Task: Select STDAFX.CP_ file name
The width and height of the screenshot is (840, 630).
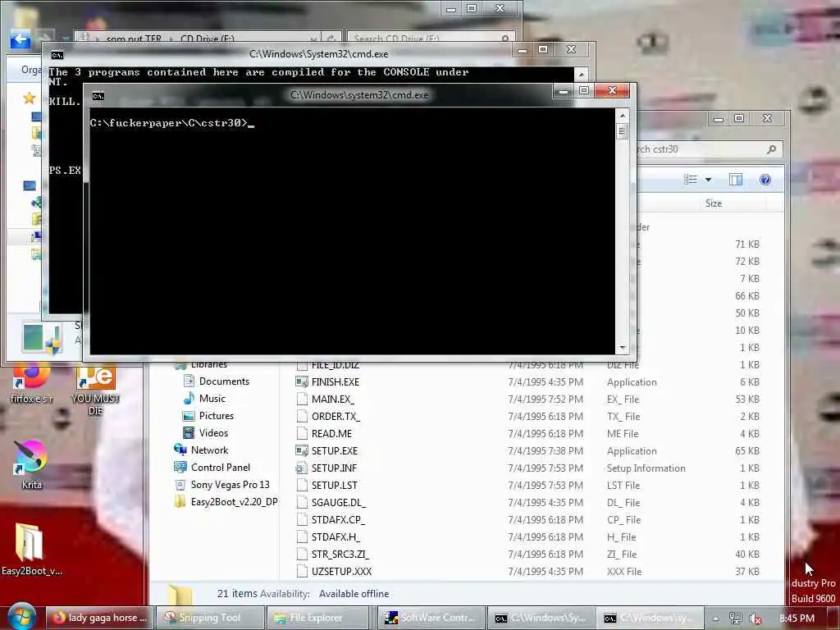Action: click(x=338, y=519)
